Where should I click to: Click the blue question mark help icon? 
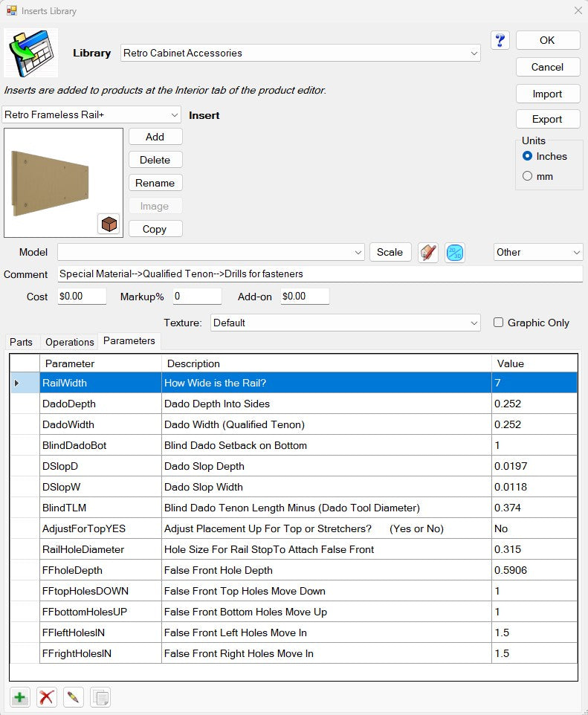500,41
